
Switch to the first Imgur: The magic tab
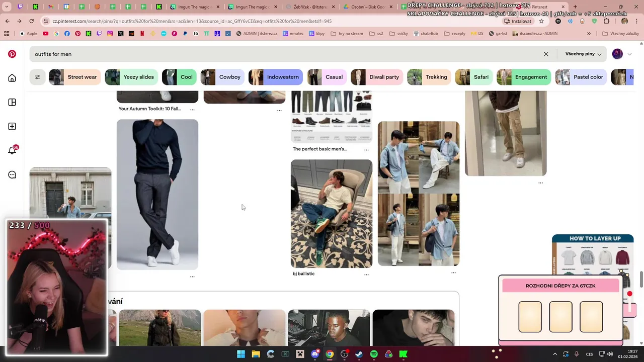[195, 7]
